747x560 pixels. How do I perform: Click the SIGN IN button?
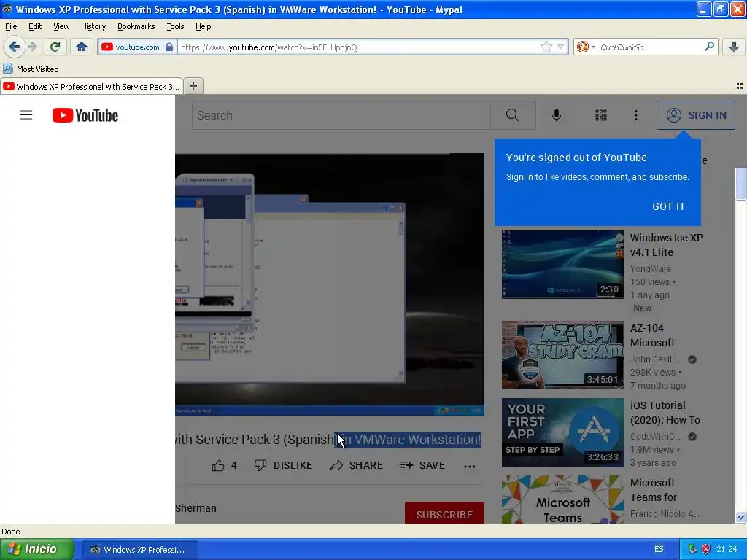click(695, 115)
